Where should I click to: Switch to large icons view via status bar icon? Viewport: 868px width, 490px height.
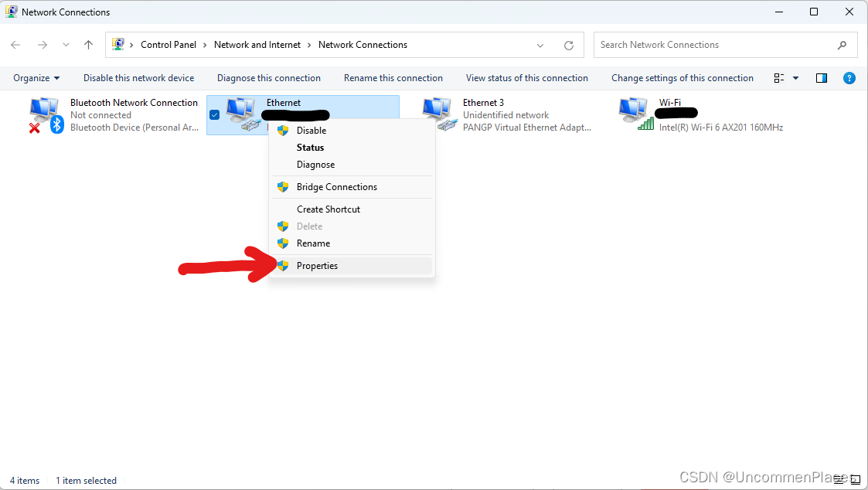tap(856, 479)
